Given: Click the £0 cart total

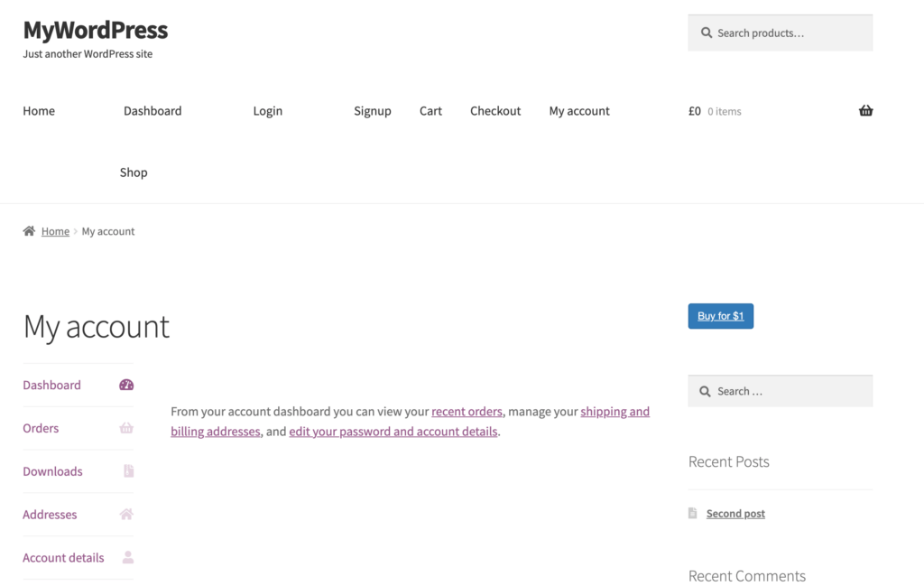Looking at the screenshot, I should (695, 111).
